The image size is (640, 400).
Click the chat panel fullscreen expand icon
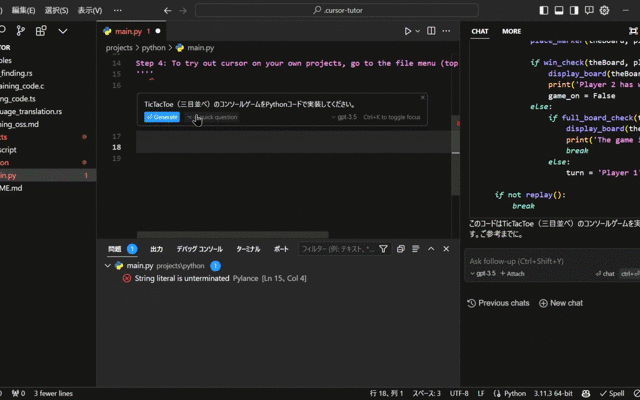point(633,31)
